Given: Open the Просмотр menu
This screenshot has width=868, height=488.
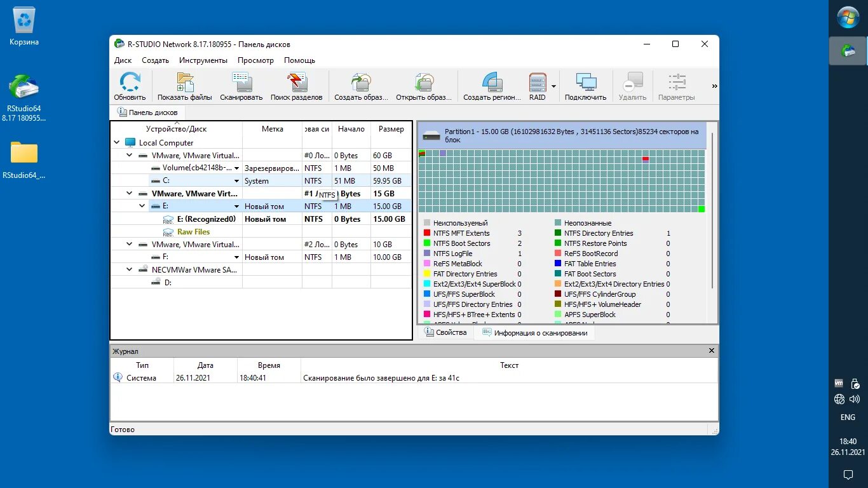Looking at the screenshot, I should pyautogui.click(x=255, y=60).
